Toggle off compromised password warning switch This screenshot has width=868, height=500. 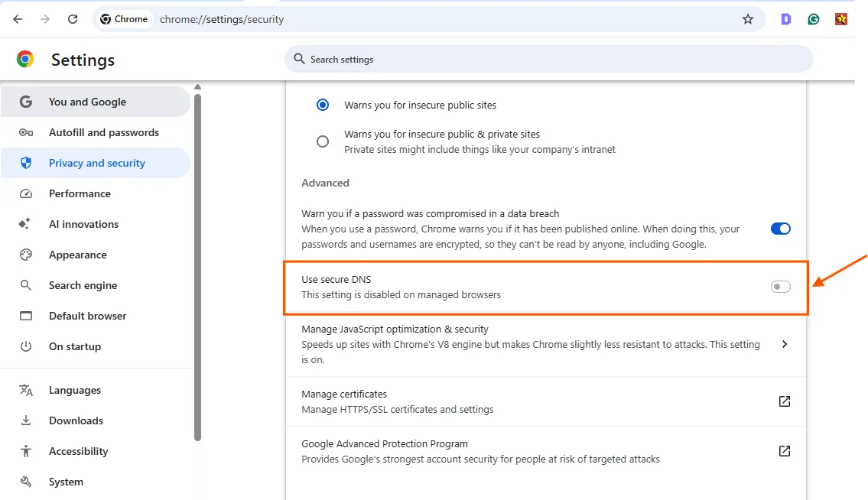point(781,229)
